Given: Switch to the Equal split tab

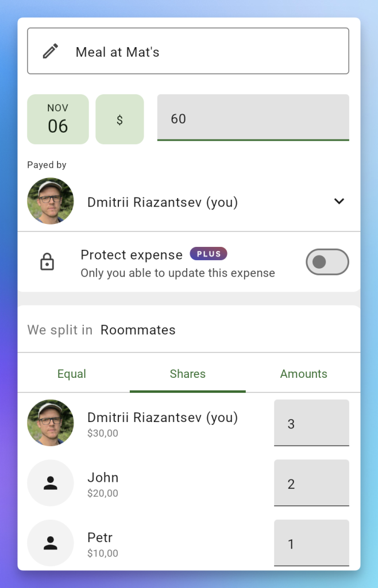Looking at the screenshot, I should coord(72,374).
